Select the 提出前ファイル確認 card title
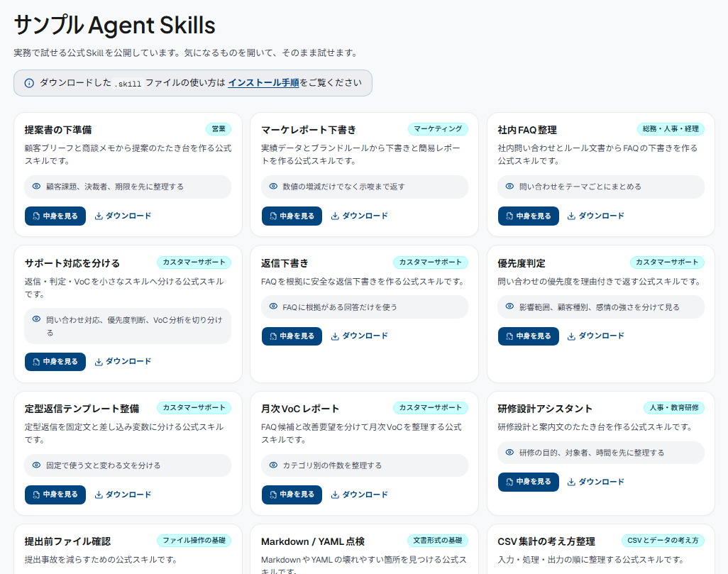728x574 pixels. click(x=68, y=541)
